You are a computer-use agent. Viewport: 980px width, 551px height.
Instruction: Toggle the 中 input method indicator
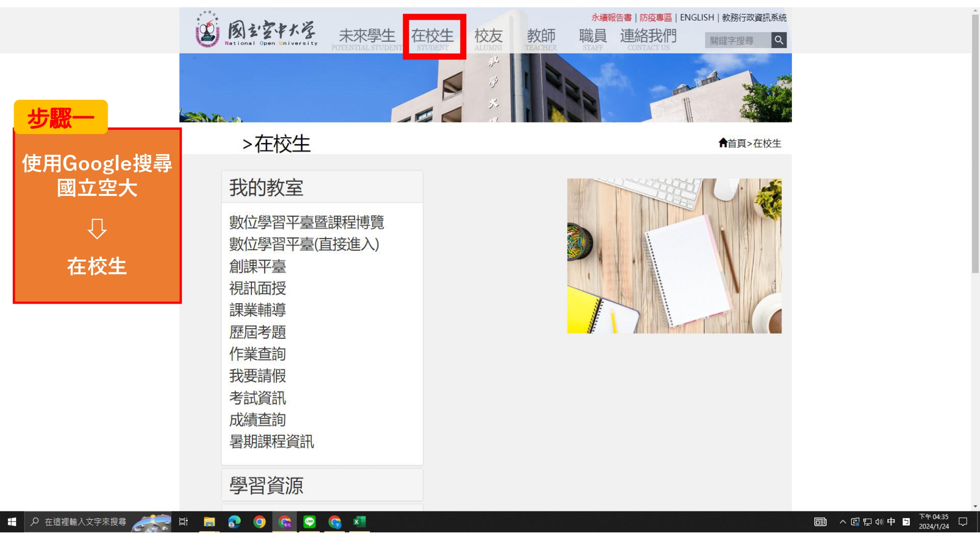(x=891, y=522)
